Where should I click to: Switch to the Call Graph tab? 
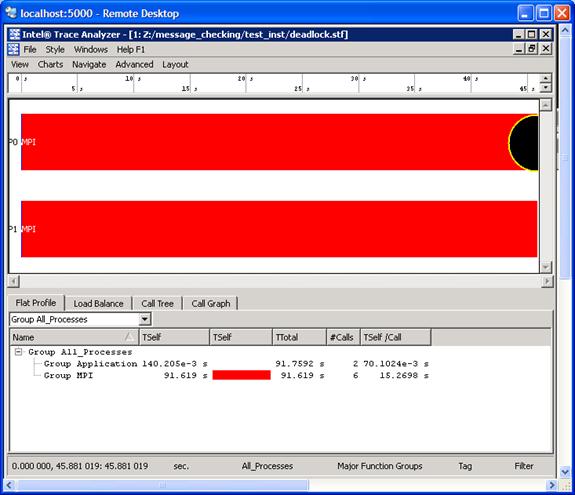(211, 304)
